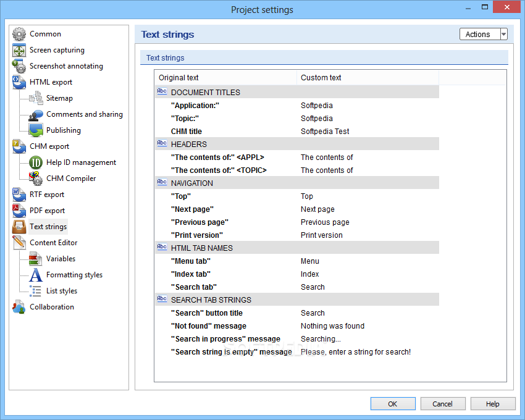This screenshot has height=420, width=525.
Task: Select Common in the settings tree
Action: click(x=45, y=34)
